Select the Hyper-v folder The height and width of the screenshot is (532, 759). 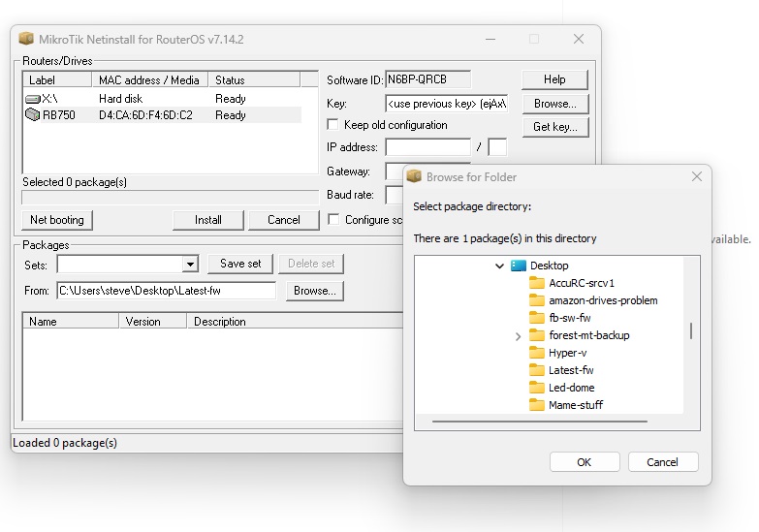pos(568,353)
